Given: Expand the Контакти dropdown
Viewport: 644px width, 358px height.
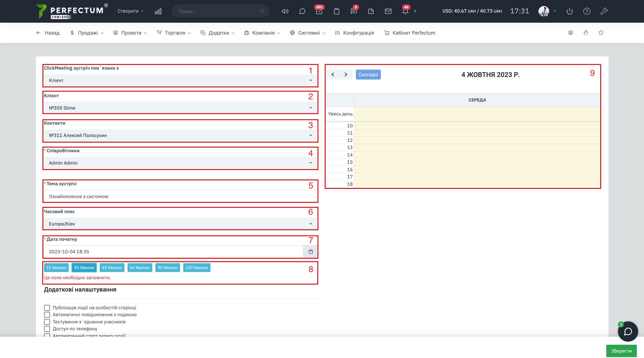Looking at the screenshot, I should click(180, 135).
